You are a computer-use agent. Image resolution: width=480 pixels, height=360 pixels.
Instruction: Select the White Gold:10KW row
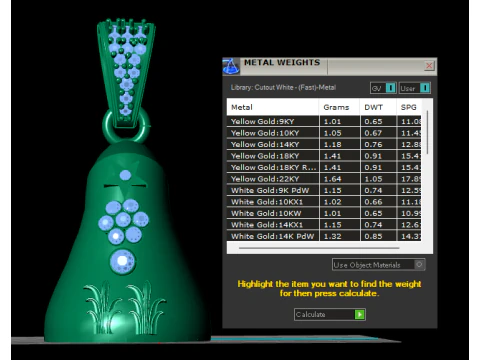324,213
